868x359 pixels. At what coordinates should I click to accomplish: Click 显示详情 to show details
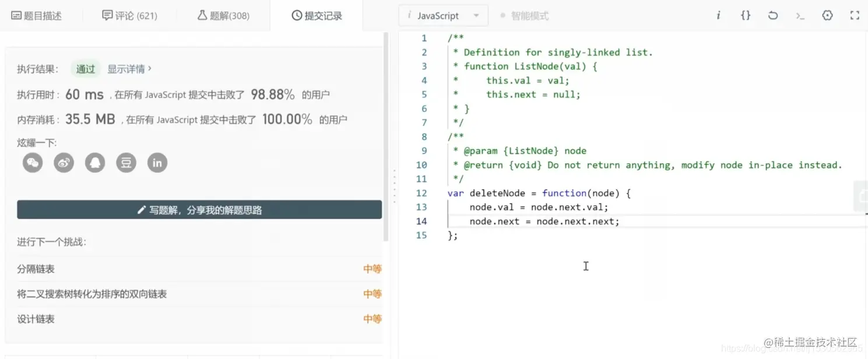pyautogui.click(x=129, y=69)
